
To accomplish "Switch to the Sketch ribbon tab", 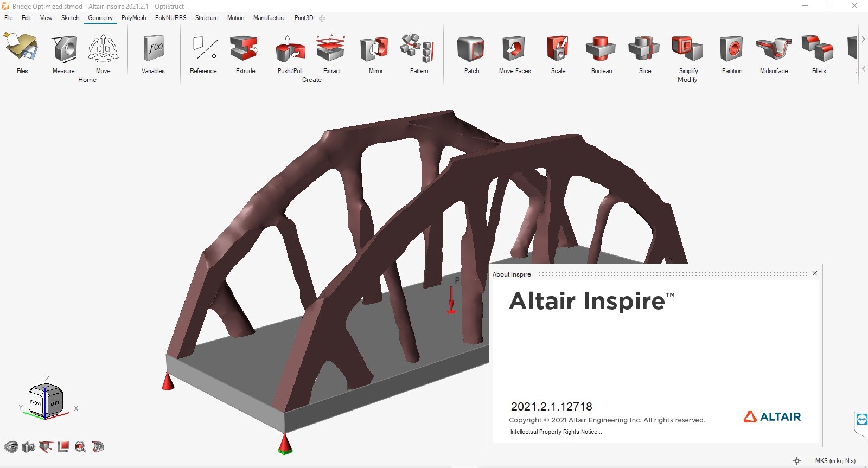I will tap(70, 18).
